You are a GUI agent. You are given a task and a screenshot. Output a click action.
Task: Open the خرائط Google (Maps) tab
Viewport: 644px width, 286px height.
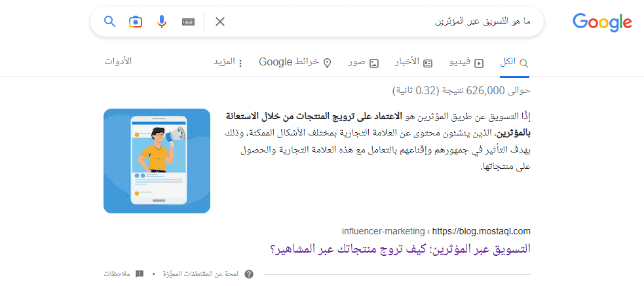pyautogui.click(x=295, y=62)
